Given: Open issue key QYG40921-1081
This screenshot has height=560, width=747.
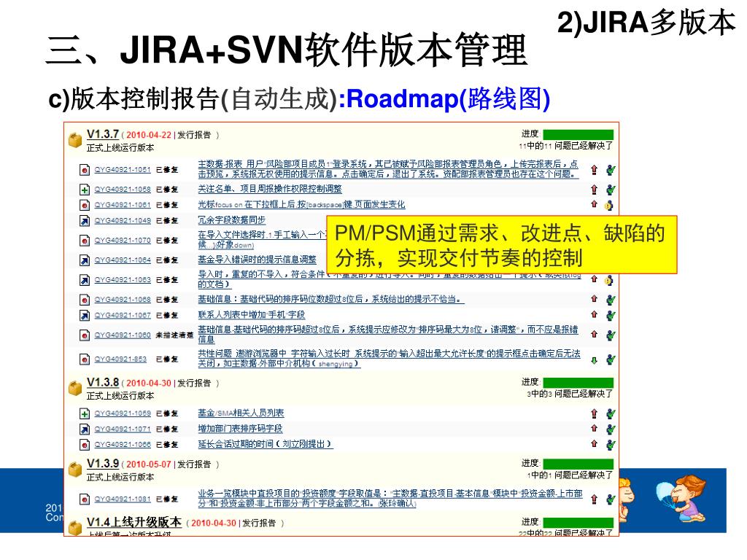Looking at the screenshot, I should pos(123,499).
